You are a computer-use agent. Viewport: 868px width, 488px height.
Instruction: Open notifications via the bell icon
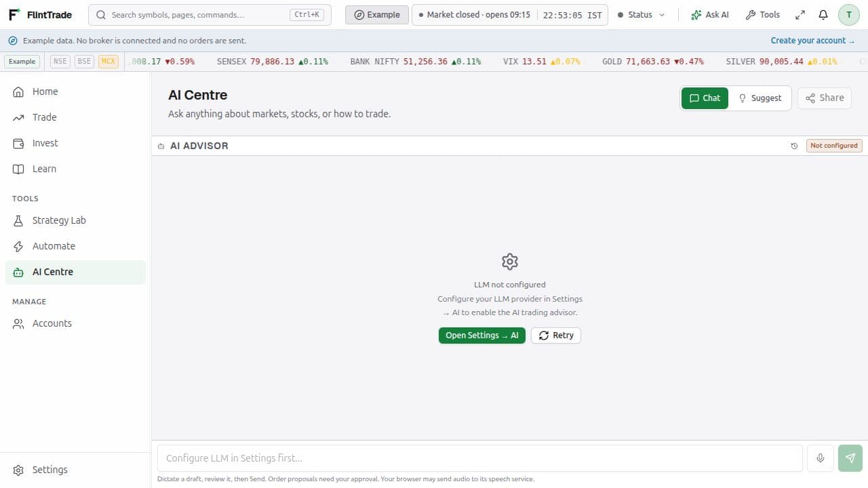click(823, 15)
